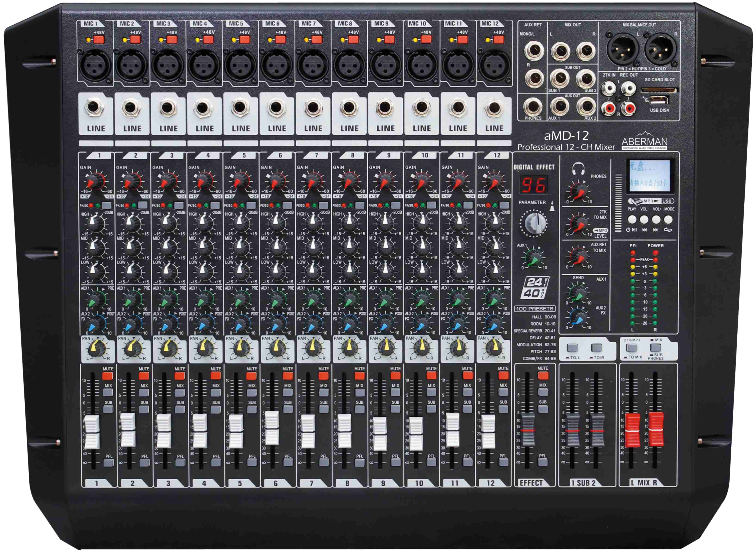Click the SUB 1 fader cap
Viewport: 756px width, 552px height.
pos(573,431)
